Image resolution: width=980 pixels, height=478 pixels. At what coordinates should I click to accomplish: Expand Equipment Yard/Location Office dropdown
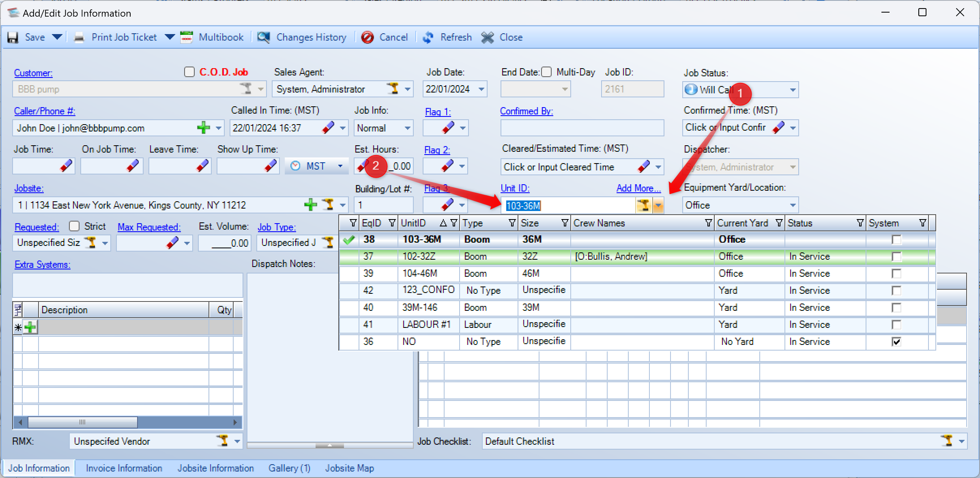click(x=793, y=205)
